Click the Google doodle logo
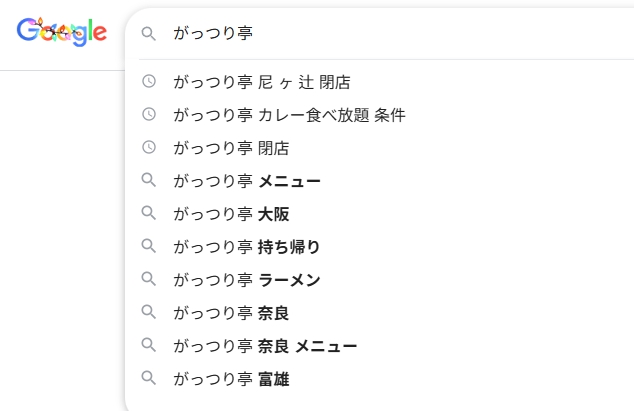The height and width of the screenshot is (411, 634). pyautogui.click(x=61, y=33)
